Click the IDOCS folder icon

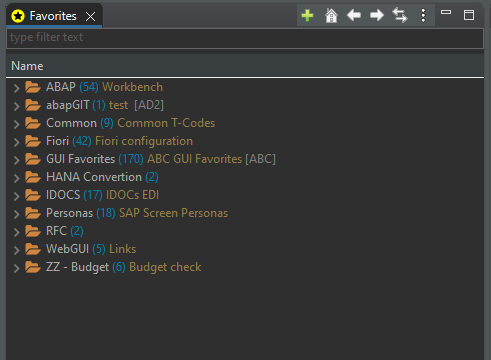click(x=33, y=195)
